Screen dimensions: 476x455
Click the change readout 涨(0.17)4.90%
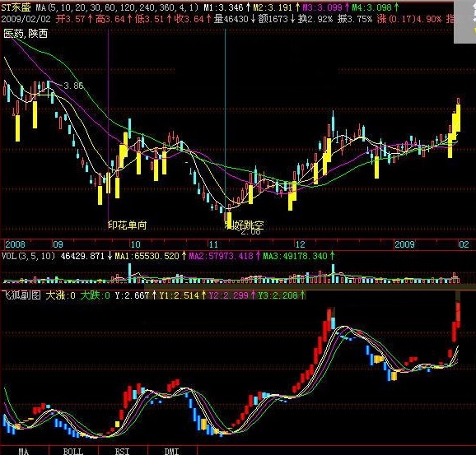(409, 19)
